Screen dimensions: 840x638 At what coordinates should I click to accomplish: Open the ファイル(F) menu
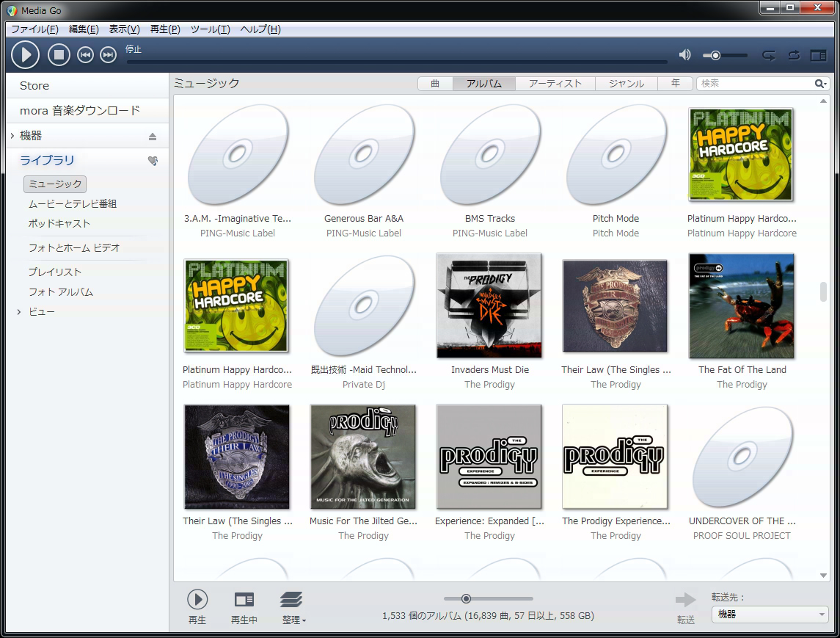click(34, 29)
